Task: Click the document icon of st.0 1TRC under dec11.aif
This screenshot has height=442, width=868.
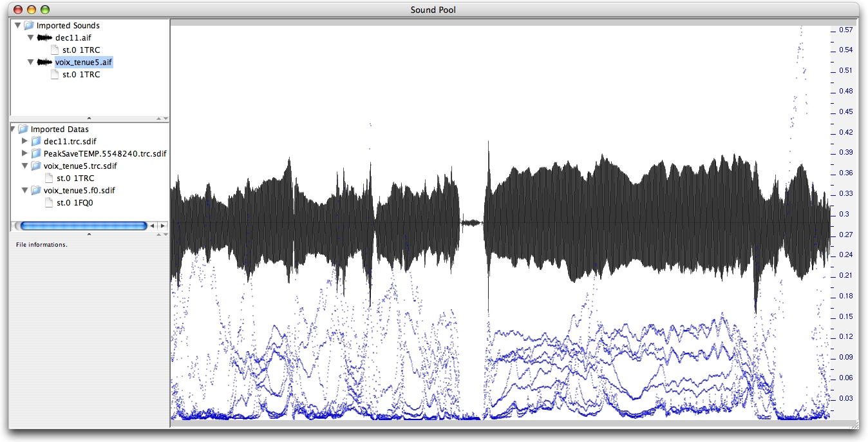Action: [55, 50]
